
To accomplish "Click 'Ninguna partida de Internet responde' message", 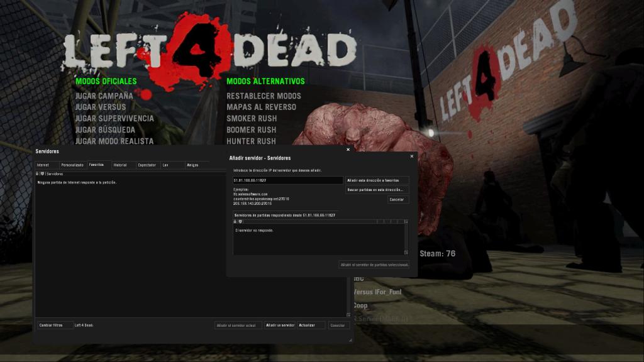I will pyautogui.click(x=77, y=183).
